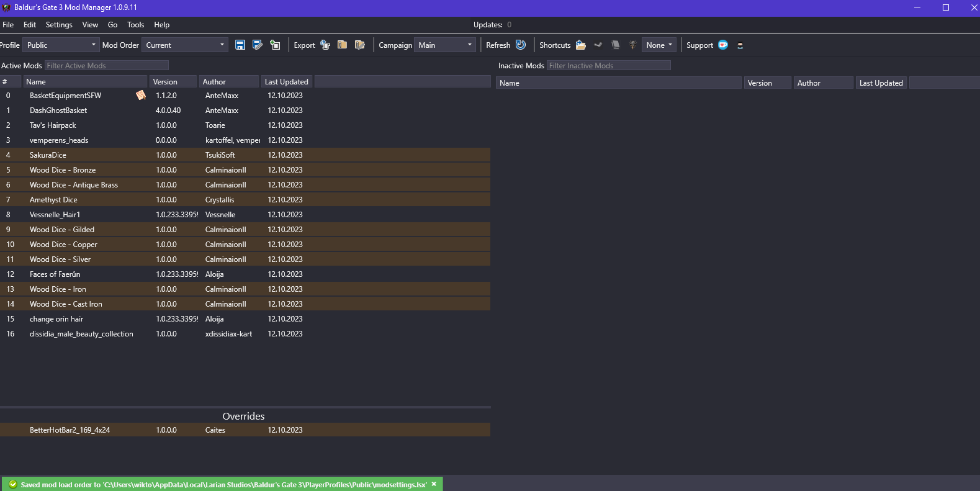Screen dimensions: 980x491
Task: Select BetterHotBar2_169_4x24 override mod
Action: (245, 430)
